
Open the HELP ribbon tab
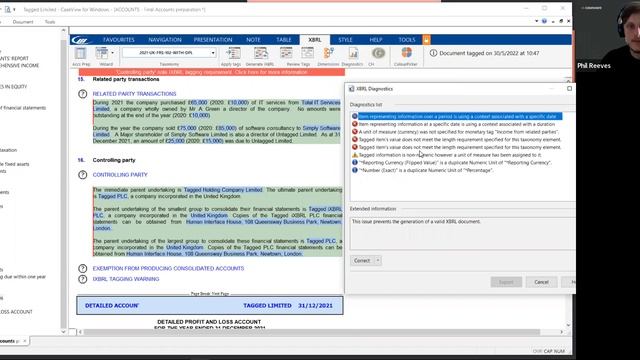[x=376, y=40]
